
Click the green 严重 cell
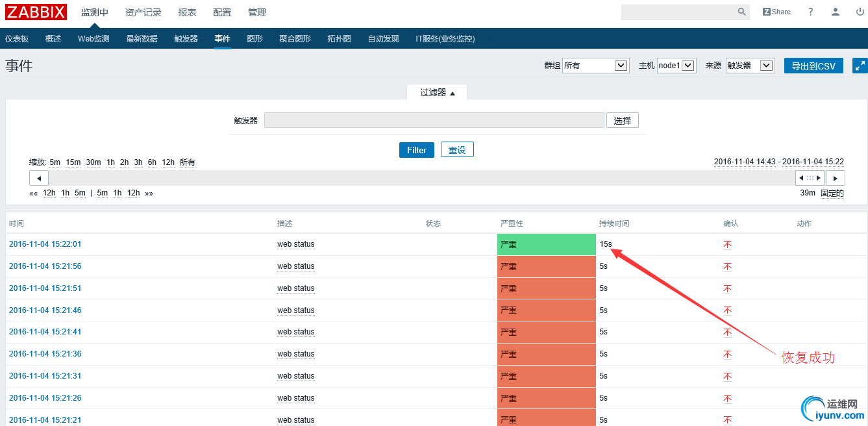click(547, 244)
